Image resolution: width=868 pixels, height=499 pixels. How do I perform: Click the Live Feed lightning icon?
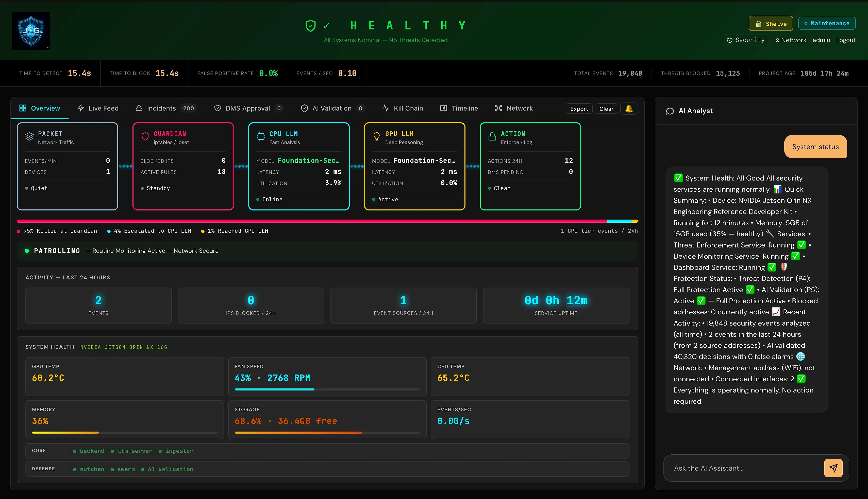click(81, 108)
